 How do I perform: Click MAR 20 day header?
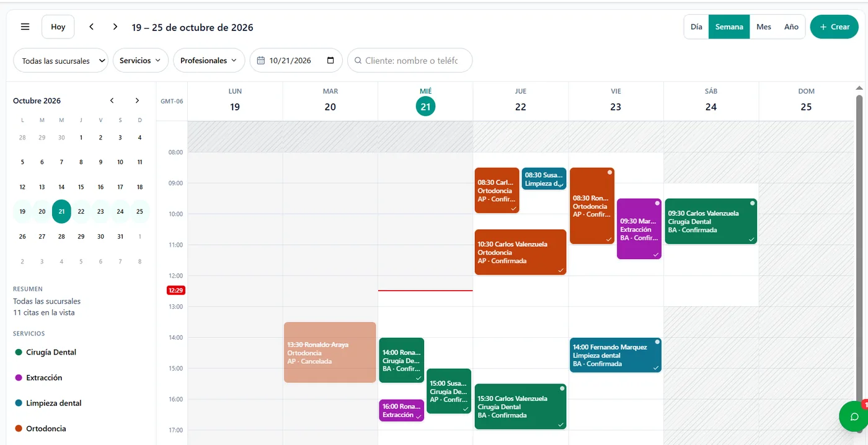(330, 100)
